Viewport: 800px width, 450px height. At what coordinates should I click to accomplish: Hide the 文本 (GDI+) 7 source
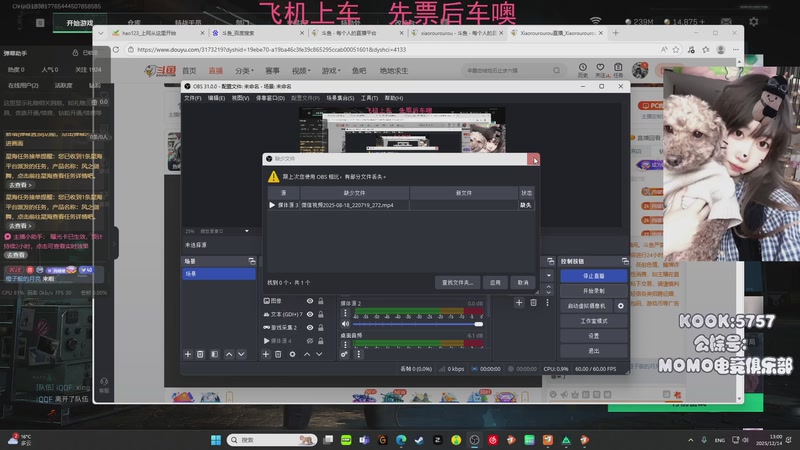tap(310, 314)
